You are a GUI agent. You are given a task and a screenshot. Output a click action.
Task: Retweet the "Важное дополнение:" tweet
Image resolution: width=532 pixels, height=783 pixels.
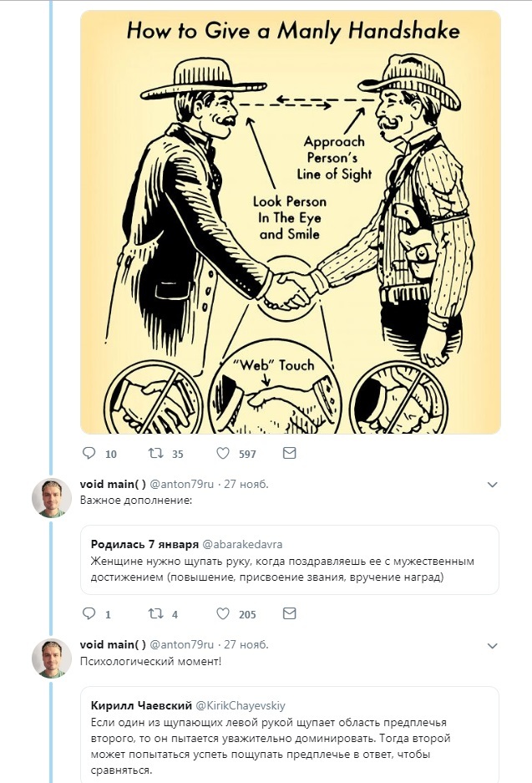pos(155,614)
